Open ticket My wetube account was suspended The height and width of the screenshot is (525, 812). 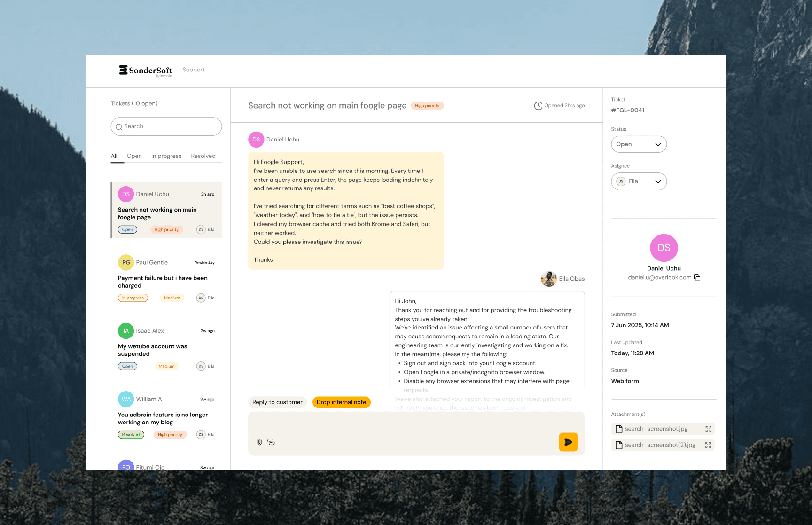click(x=166, y=347)
